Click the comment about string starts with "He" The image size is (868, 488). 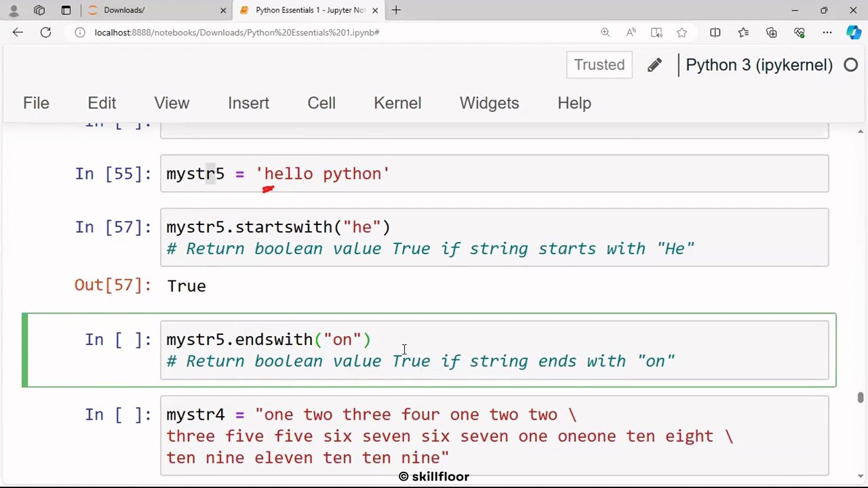[431, 249]
